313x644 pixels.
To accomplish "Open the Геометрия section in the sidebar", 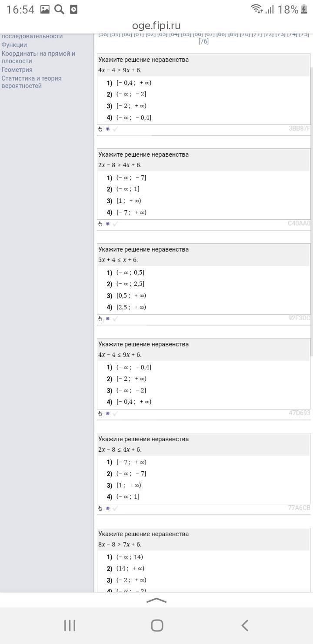I will (17, 70).
